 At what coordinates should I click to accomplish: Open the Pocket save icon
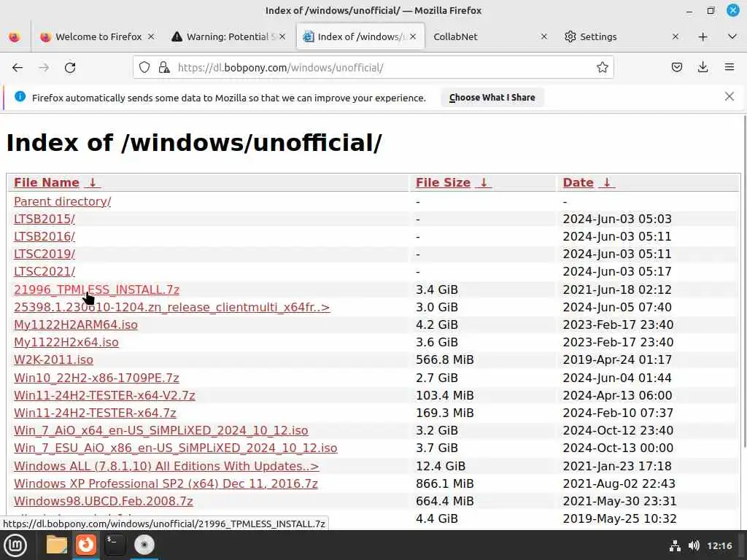[x=676, y=68]
